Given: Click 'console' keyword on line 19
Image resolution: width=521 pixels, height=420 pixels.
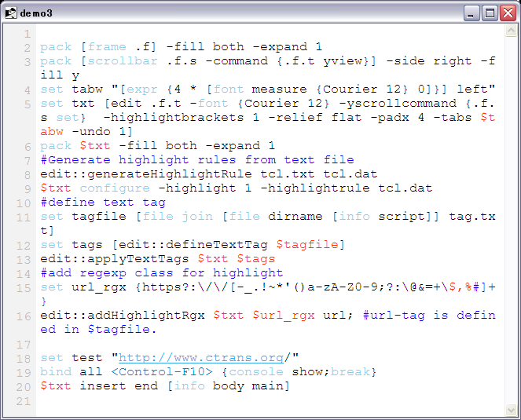Looking at the screenshot, I should coord(256,371).
